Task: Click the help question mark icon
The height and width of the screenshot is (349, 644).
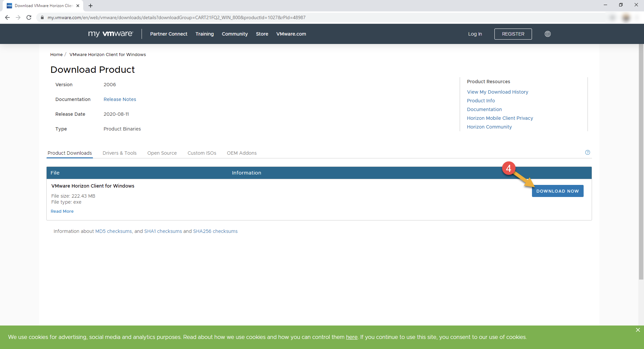Action: [587, 152]
